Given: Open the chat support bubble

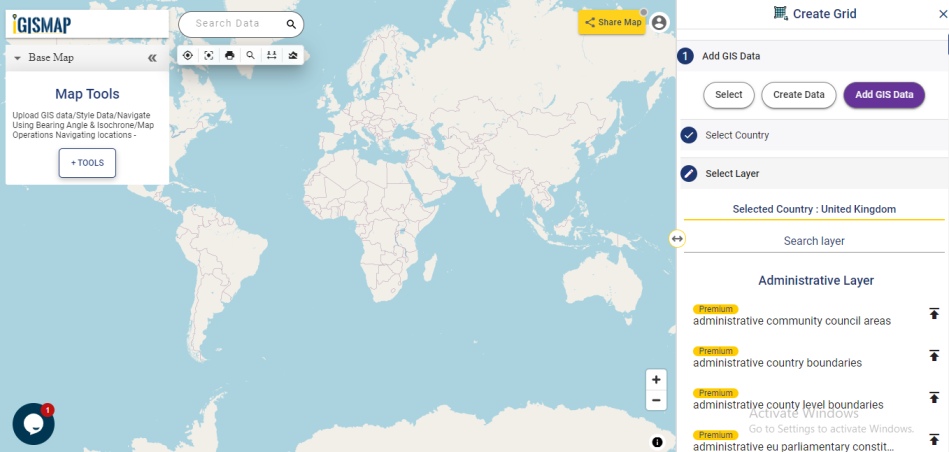Looking at the screenshot, I should coord(33,424).
